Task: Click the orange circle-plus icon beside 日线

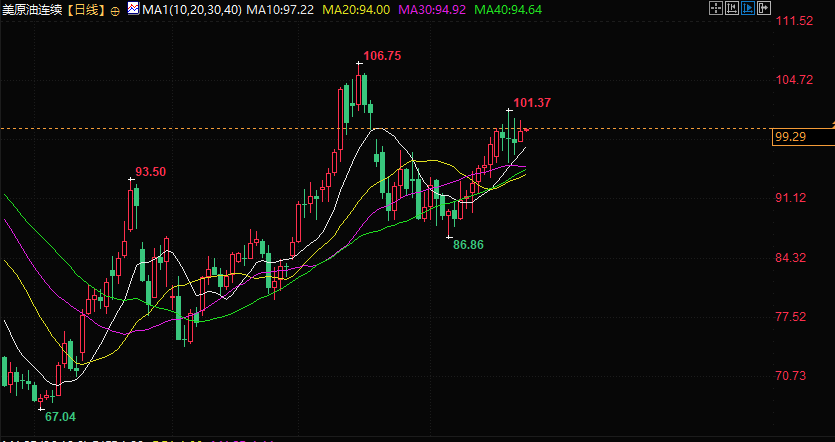Action: [x=116, y=11]
